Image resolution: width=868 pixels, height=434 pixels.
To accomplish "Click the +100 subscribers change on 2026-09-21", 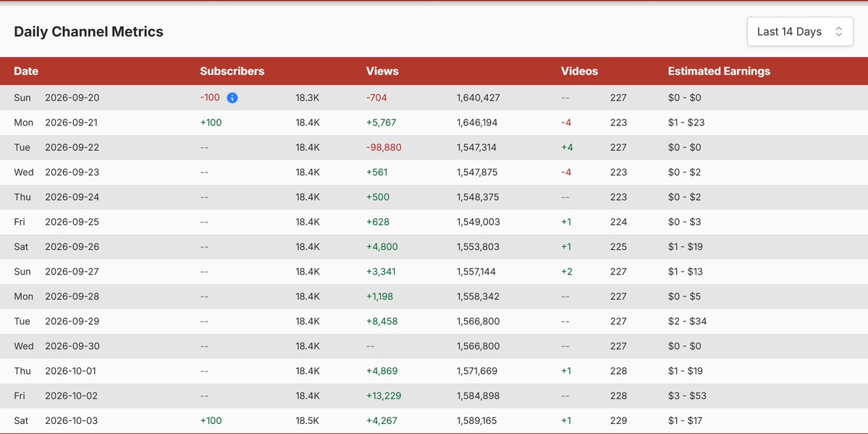I will pyautogui.click(x=211, y=122).
